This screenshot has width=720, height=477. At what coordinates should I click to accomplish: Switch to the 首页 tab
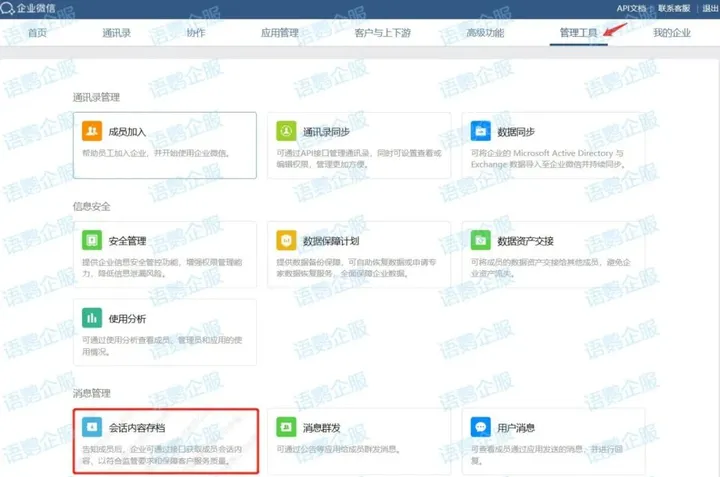pyautogui.click(x=37, y=33)
